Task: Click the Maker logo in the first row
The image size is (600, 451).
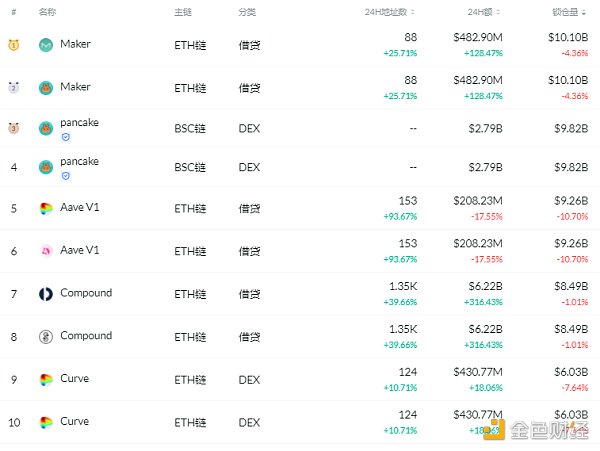Action: coord(46,46)
